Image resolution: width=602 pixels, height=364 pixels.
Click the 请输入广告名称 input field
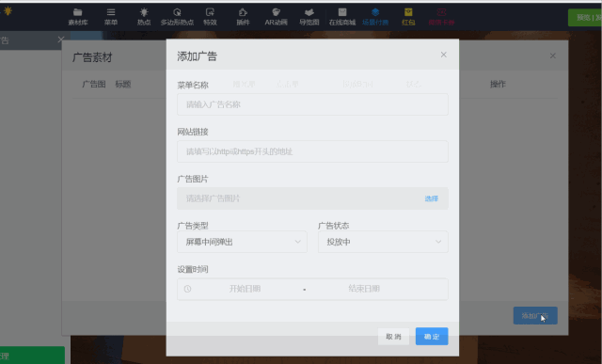(x=312, y=104)
